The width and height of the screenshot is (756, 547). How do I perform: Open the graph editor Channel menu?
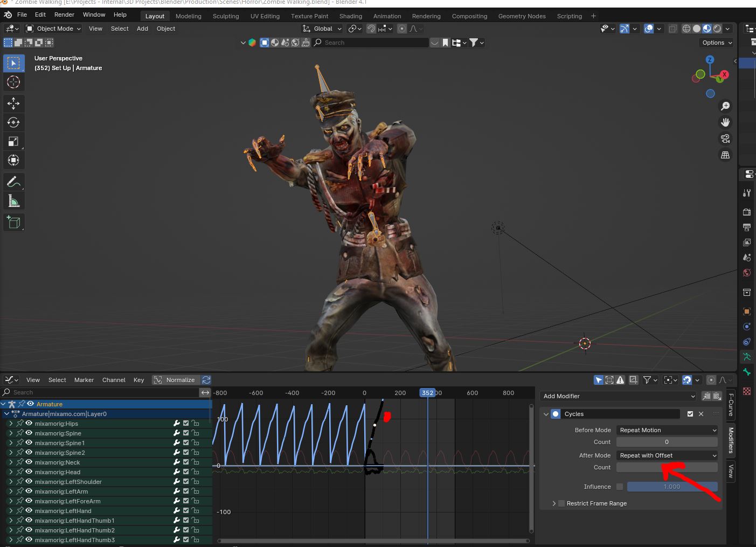pos(114,380)
